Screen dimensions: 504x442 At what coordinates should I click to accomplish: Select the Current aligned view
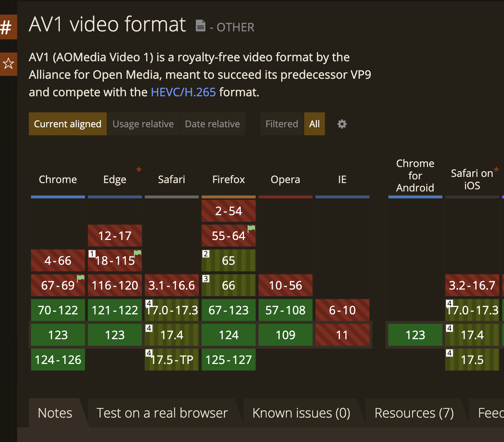(67, 124)
